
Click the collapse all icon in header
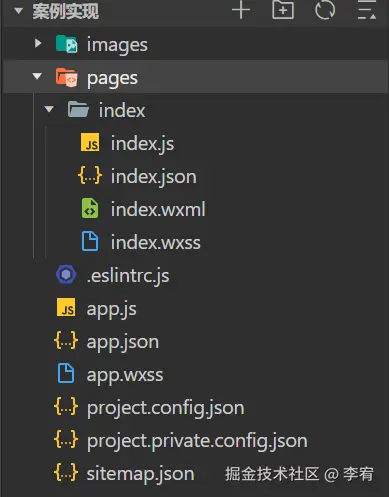pos(367,10)
